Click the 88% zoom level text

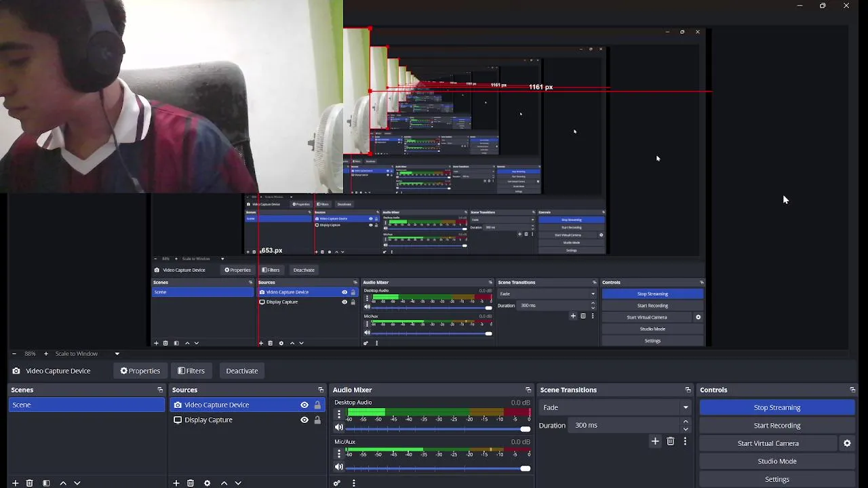[30, 354]
